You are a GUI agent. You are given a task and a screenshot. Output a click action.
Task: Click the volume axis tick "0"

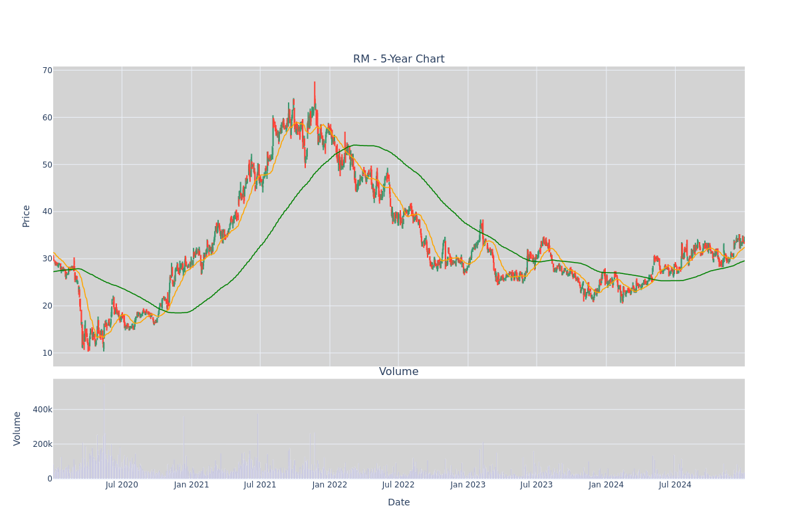pos(50,479)
